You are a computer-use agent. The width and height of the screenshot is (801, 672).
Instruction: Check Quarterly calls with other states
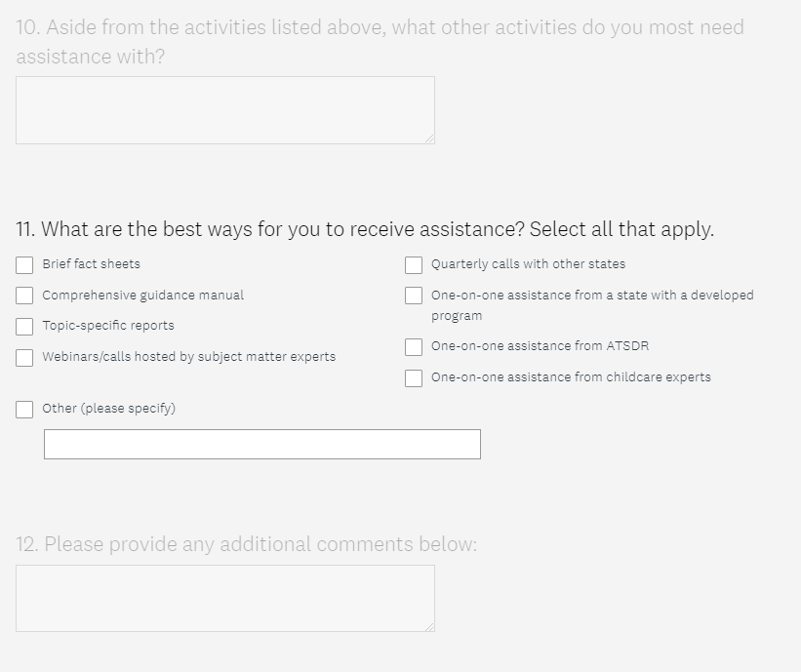point(414,265)
